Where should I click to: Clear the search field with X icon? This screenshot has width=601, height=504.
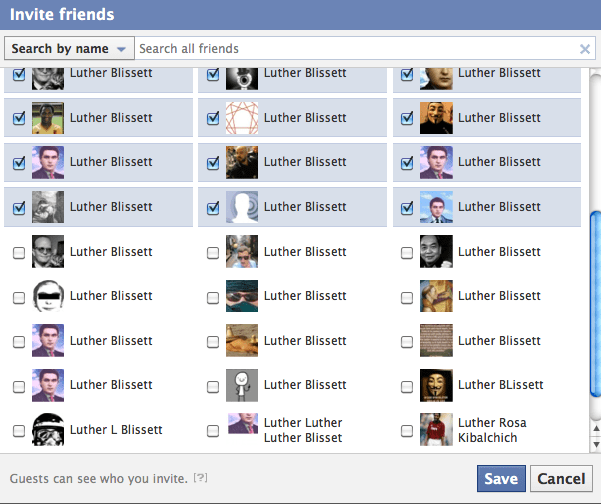point(585,49)
